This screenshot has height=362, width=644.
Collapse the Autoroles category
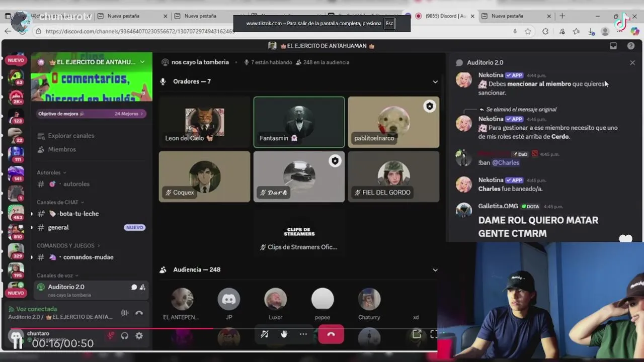tap(51, 172)
